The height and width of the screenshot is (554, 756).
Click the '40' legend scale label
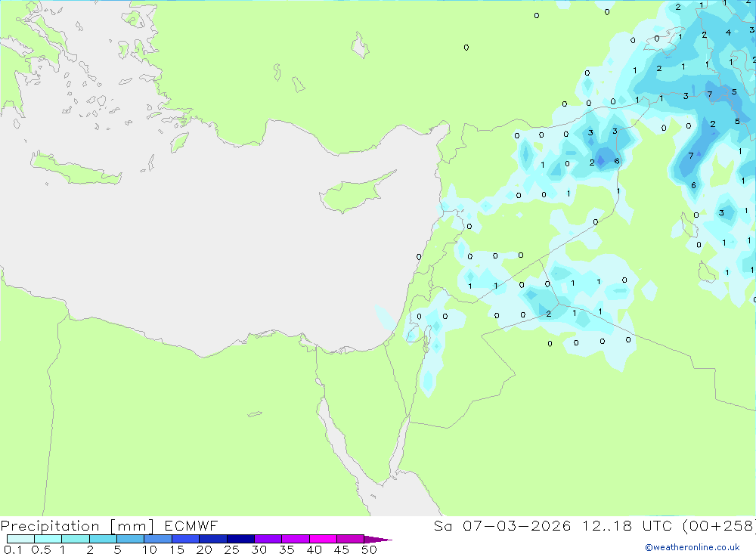(x=314, y=549)
